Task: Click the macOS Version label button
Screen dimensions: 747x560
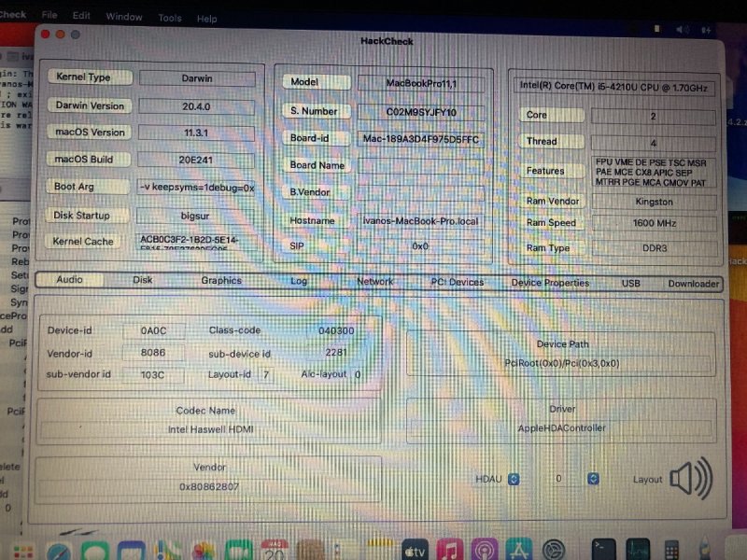Action: [x=89, y=132]
